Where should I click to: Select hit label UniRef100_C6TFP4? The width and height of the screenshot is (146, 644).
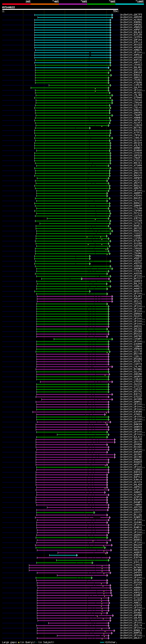pos(131,37)
